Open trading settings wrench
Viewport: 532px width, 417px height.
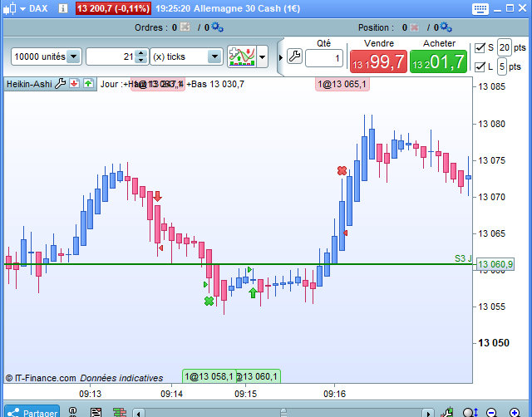pyautogui.click(x=294, y=56)
